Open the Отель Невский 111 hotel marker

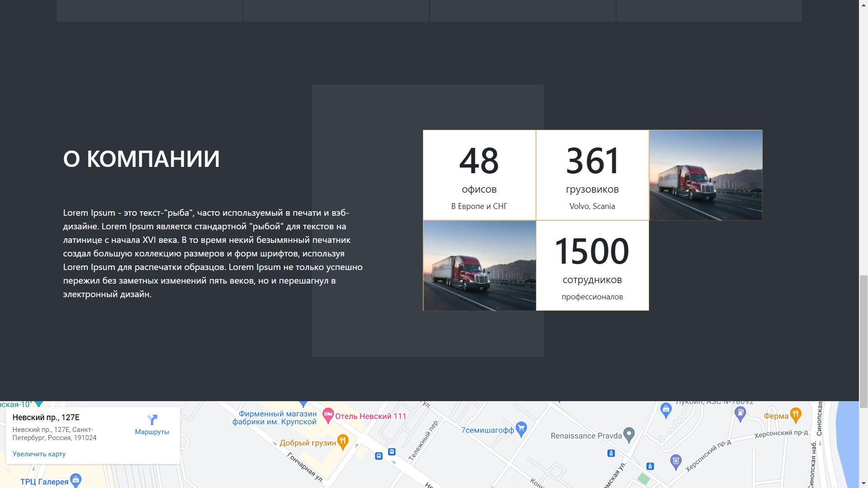tap(328, 415)
